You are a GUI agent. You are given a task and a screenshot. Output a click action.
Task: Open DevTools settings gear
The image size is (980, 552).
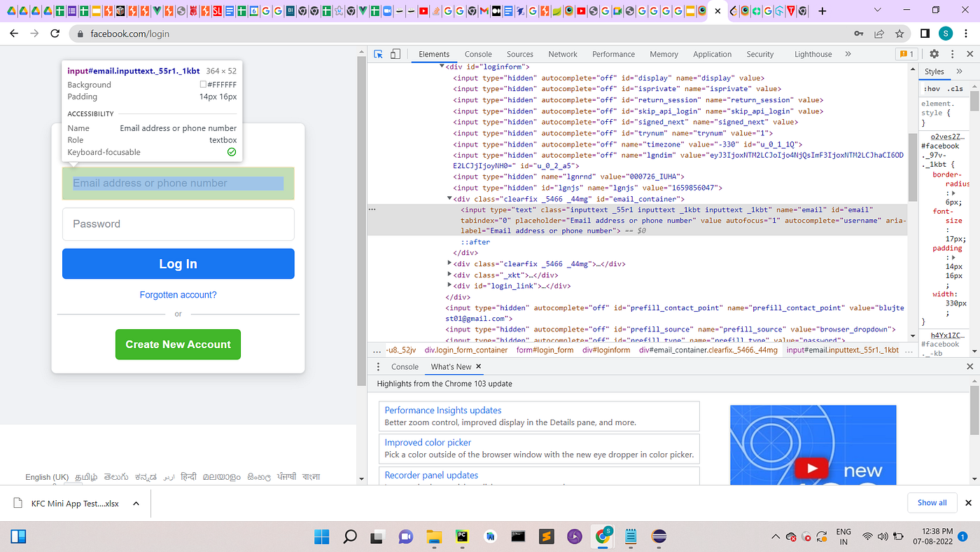click(x=934, y=53)
